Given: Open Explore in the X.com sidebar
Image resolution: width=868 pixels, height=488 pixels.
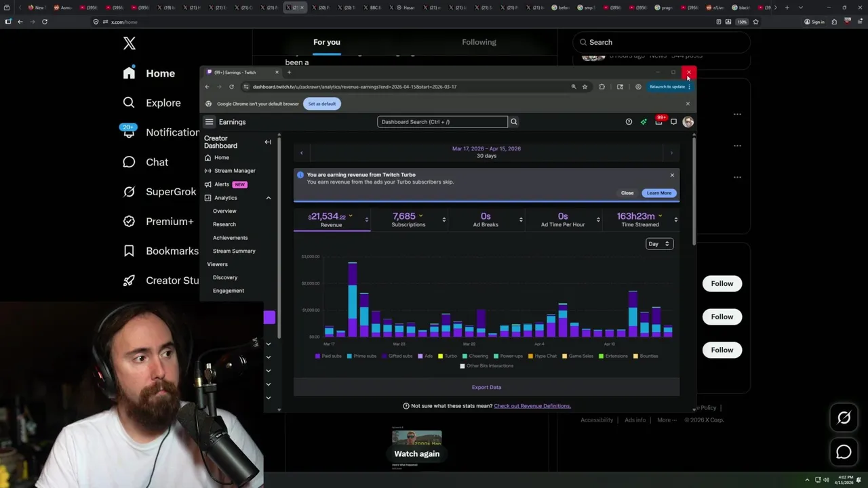Looking at the screenshot, I should tap(152, 103).
